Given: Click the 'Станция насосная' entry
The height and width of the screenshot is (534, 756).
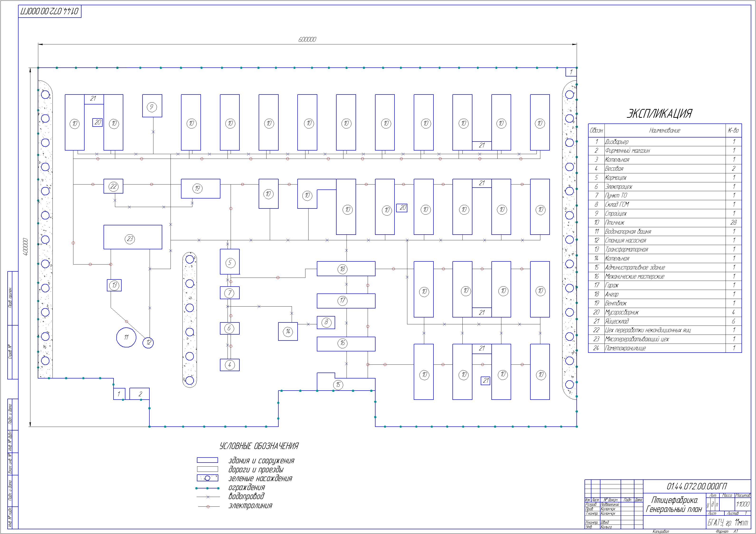Looking at the screenshot, I should (626, 240).
